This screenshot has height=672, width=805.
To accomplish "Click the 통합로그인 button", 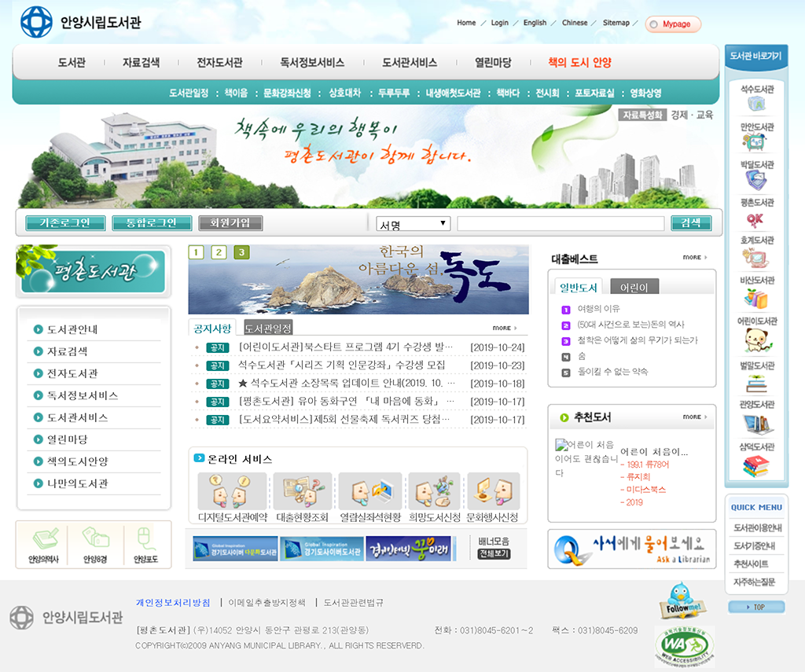I will pyautogui.click(x=152, y=223).
